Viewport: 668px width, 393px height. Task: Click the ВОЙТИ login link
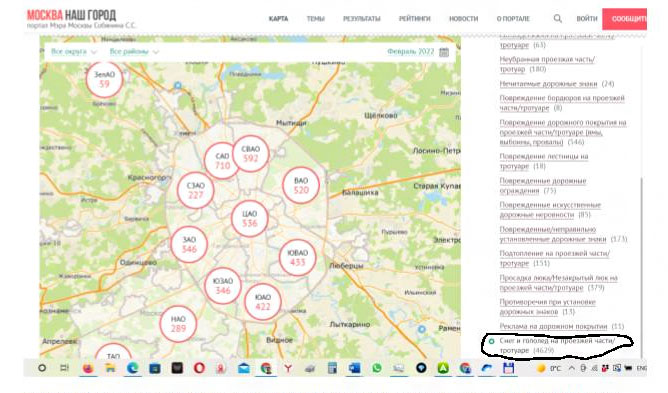tap(587, 19)
